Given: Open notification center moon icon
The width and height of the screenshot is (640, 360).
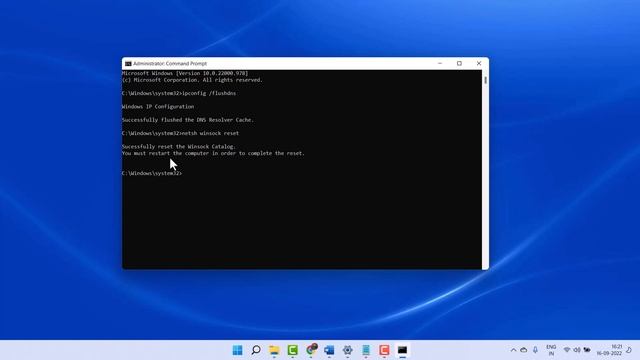Looking at the screenshot, I should click(x=629, y=350).
